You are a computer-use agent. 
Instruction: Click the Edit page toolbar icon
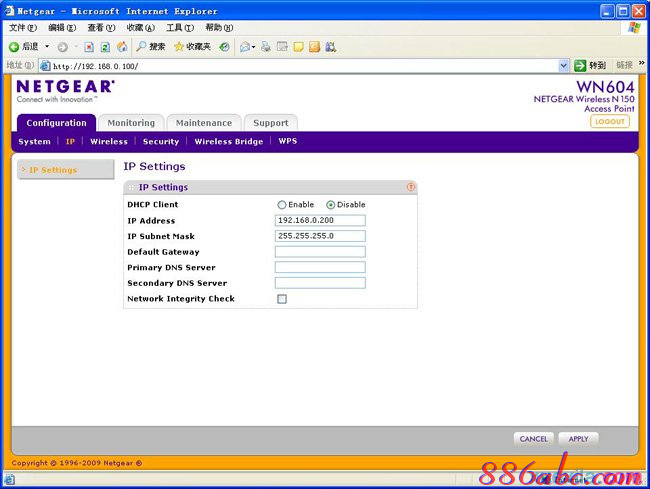[282, 47]
